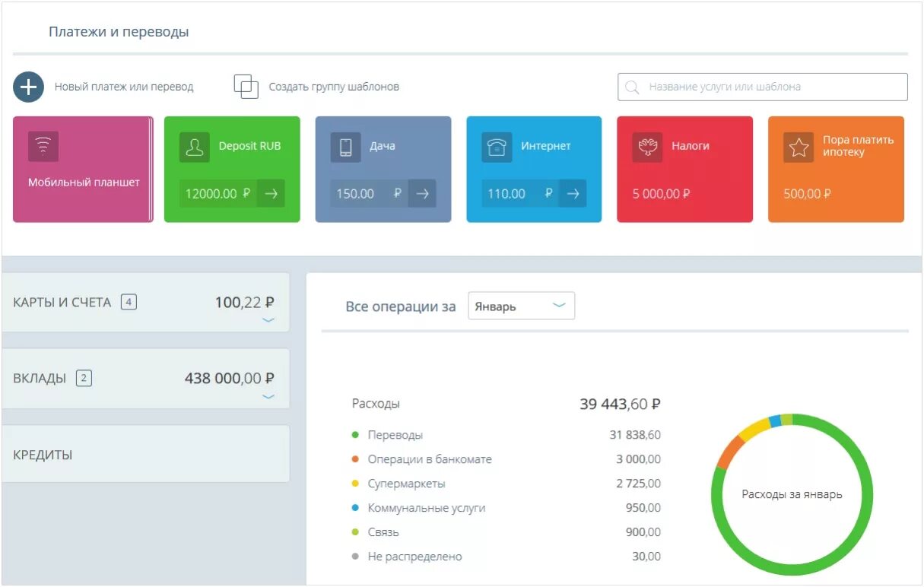Click the emblem icon on Налоги card
The height and width of the screenshot is (587, 924).
pyautogui.click(x=647, y=147)
